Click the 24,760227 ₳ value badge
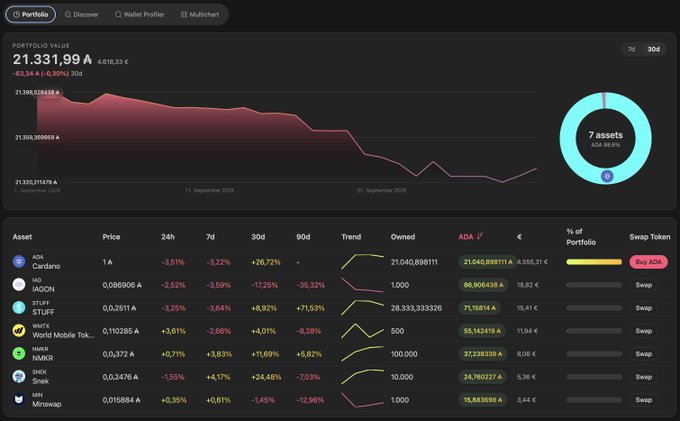 [x=483, y=377]
